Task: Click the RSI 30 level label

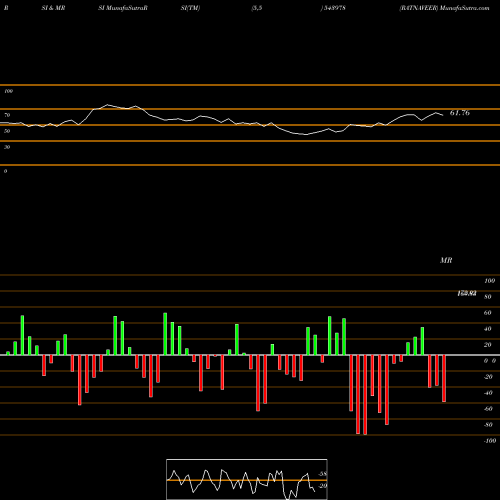Action: click(7, 147)
